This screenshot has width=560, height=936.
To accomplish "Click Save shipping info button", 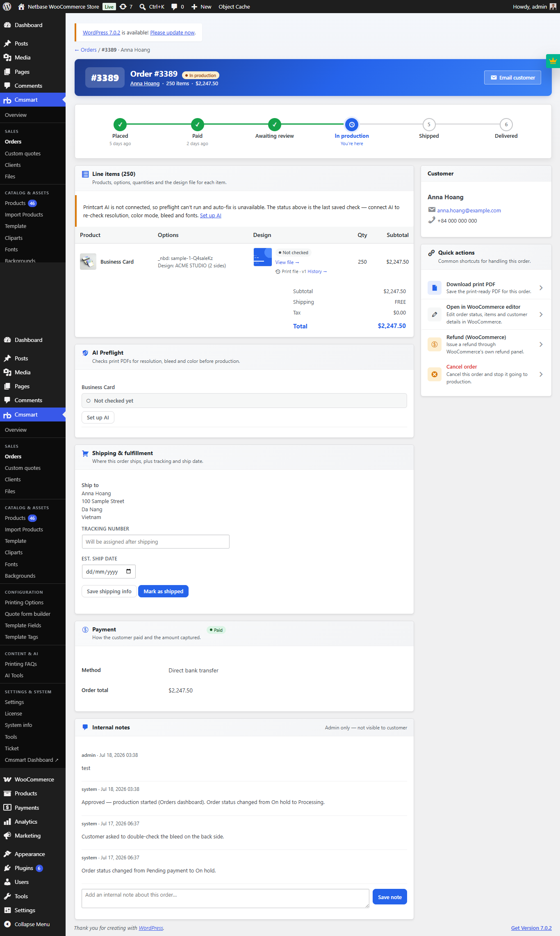I will pyautogui.click(x=109, y=591).
